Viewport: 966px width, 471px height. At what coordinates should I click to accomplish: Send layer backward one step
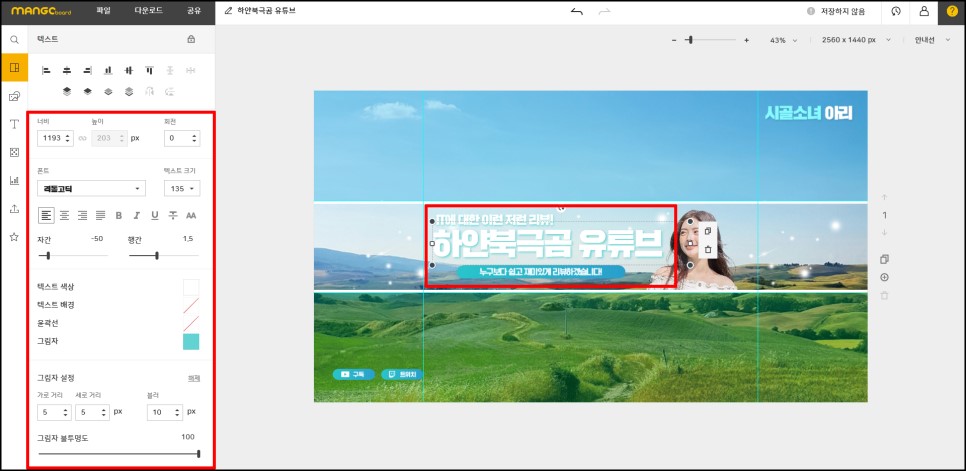108,92
